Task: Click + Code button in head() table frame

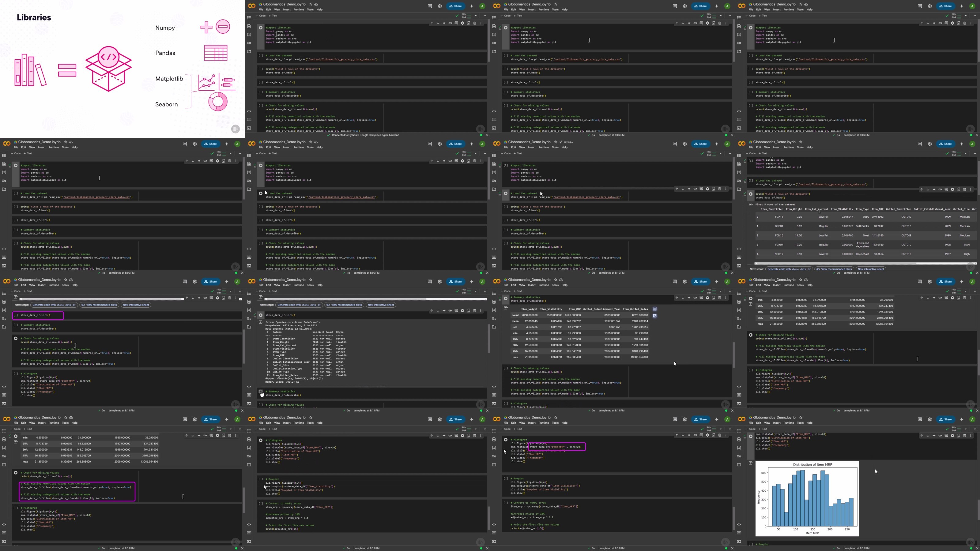Action: click(x=751, y=154)
